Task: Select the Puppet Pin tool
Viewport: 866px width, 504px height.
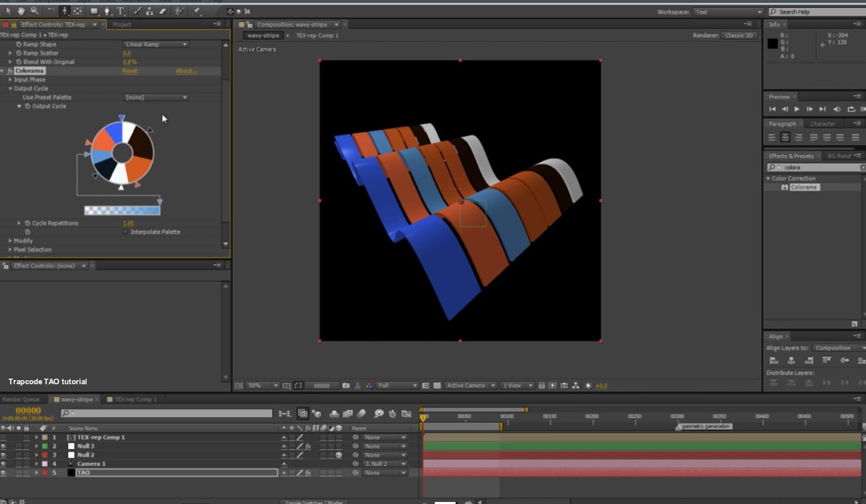Action: 197,11
